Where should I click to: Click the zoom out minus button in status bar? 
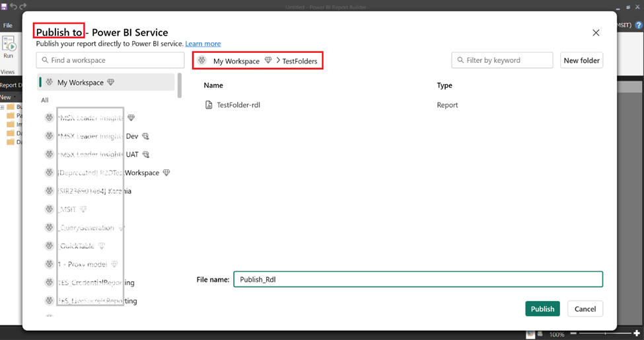[x=573, y=333]
